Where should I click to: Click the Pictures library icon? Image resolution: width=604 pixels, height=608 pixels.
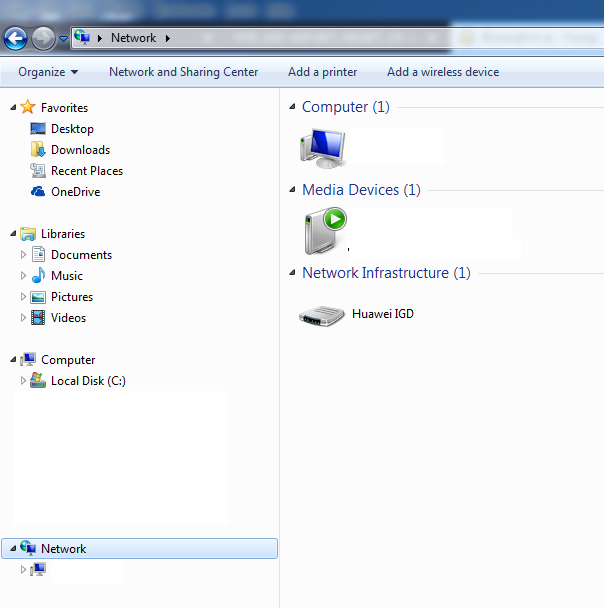coord(38,297)
